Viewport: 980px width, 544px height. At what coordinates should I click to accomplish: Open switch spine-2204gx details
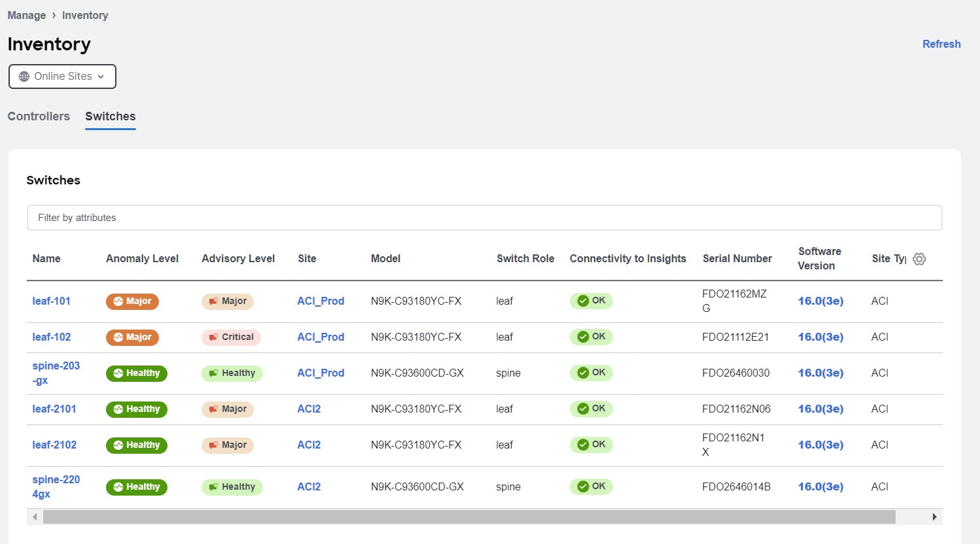56,487
